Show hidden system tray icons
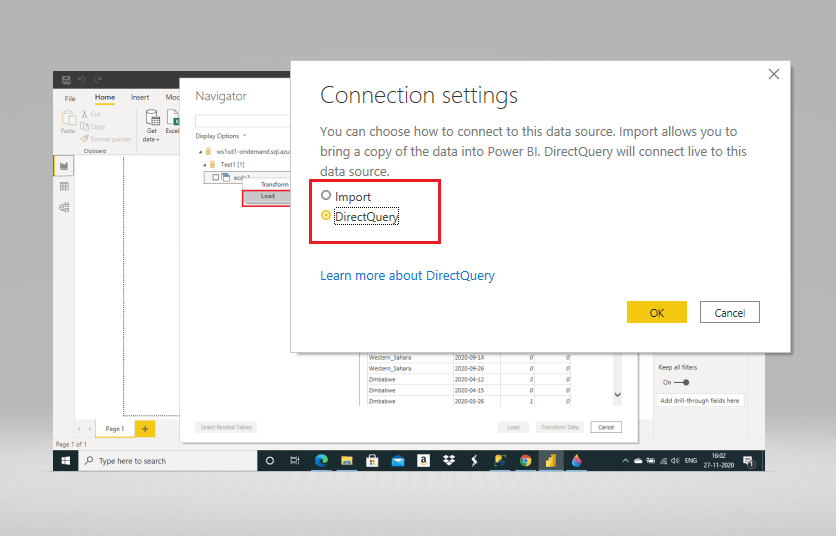The width and height of the screenshot is (836, 536). click(x=625, y=461)
